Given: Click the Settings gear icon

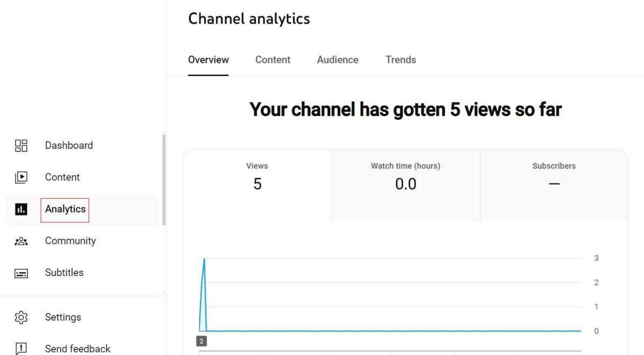Looking at the screenshot, I should coord(21,317).
